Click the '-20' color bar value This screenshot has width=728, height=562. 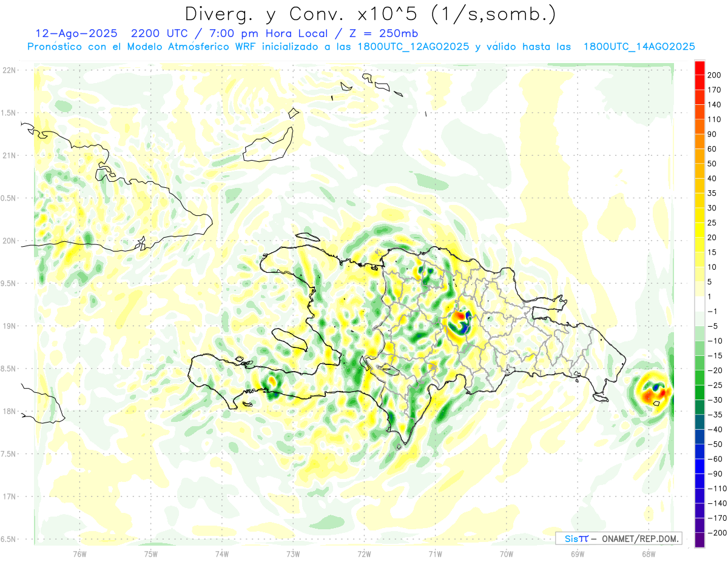pos(715,370)
